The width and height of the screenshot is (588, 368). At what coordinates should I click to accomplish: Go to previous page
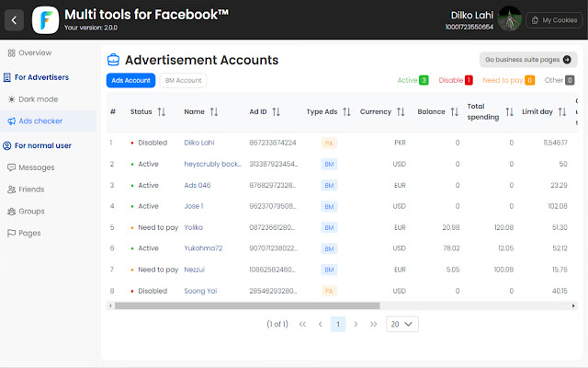[x=321, y=324]
